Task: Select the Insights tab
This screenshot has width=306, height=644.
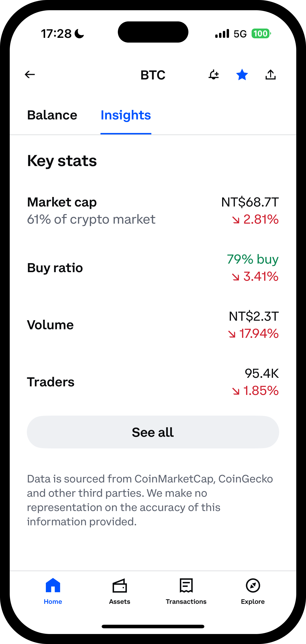Action: (126, 115)
